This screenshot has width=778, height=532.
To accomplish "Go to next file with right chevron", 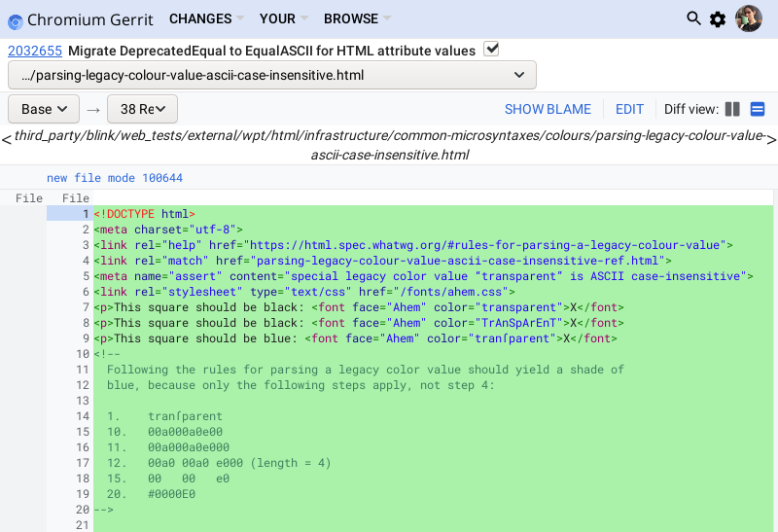I will (x=771, y=139).
